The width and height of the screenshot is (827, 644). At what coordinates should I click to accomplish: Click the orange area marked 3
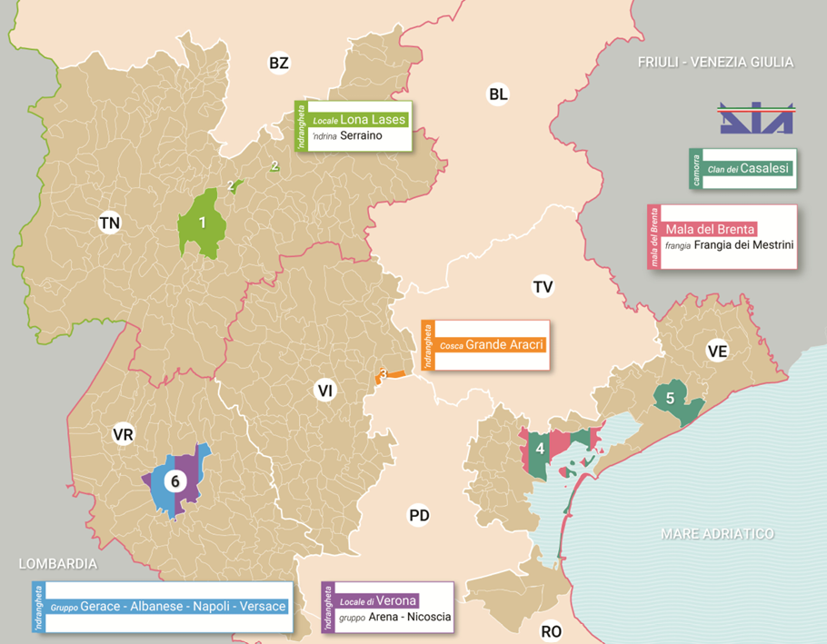click(385, 374)
